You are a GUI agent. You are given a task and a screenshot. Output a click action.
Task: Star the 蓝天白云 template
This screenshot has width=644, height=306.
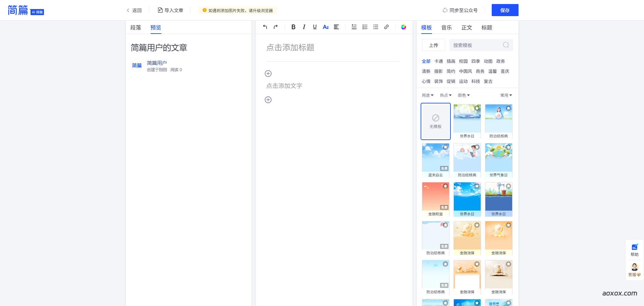[445, 147]
